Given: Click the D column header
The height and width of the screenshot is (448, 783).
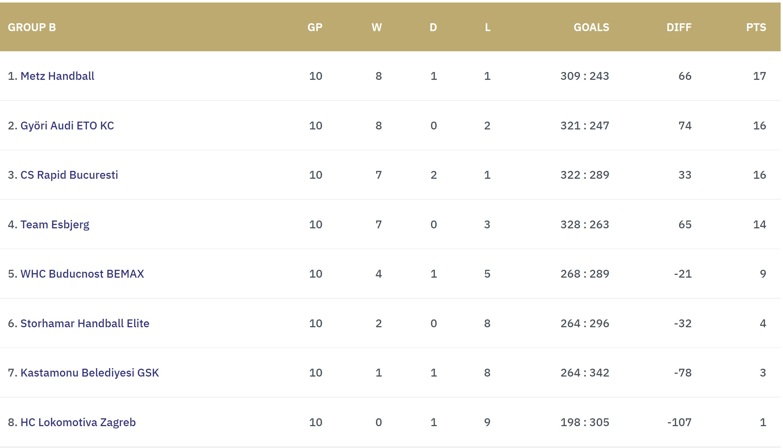Looking at the screenshot, I should [433, 27].
